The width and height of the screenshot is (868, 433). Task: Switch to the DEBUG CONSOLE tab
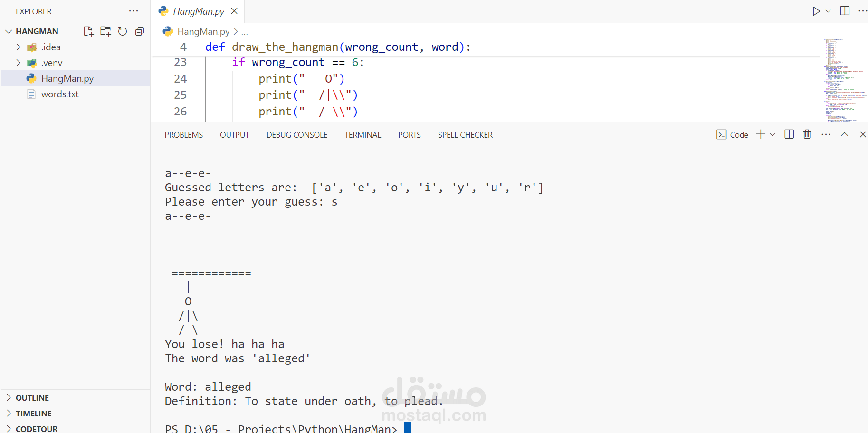click(x=296, y=134)
